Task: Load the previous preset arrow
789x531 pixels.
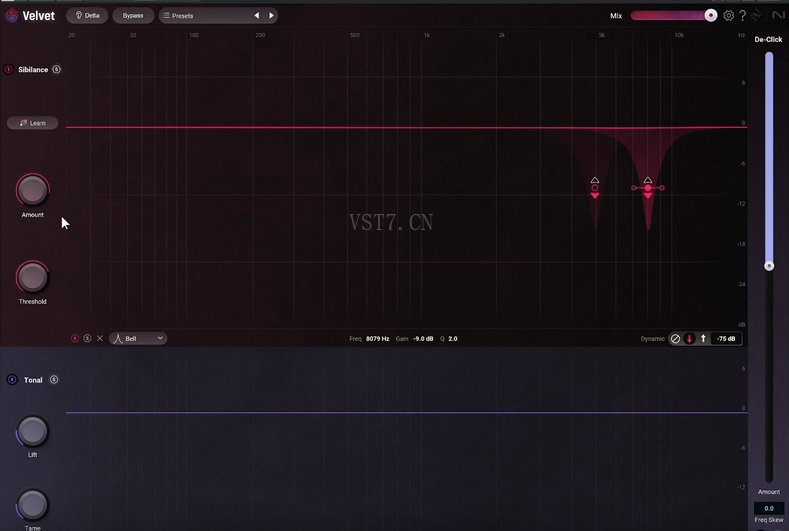Action: point(257,16)
